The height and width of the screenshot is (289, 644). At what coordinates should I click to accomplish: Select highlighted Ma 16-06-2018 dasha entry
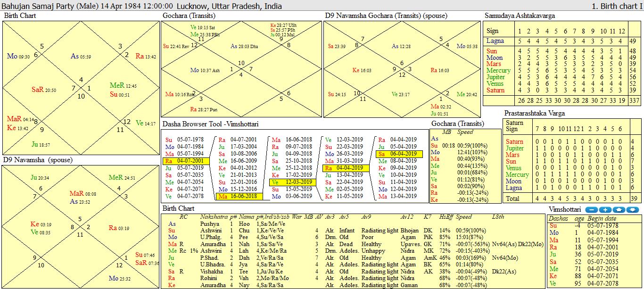pos(238,196)
